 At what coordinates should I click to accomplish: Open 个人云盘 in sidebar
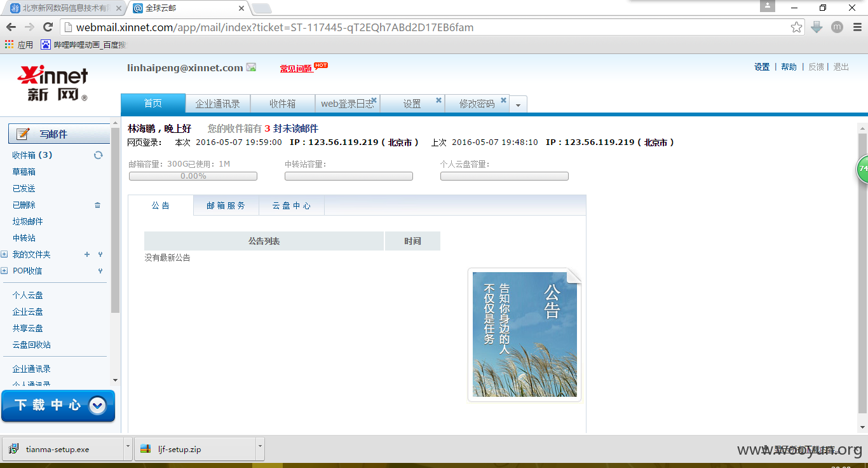point(28,295)
